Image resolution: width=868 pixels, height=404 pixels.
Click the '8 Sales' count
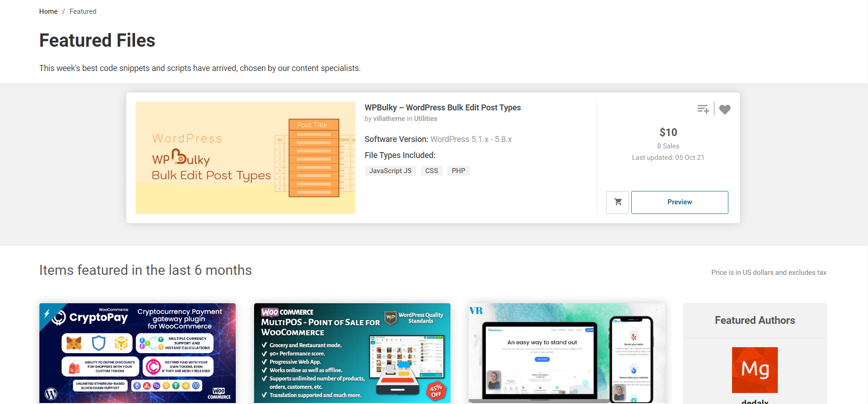point(668,146)
